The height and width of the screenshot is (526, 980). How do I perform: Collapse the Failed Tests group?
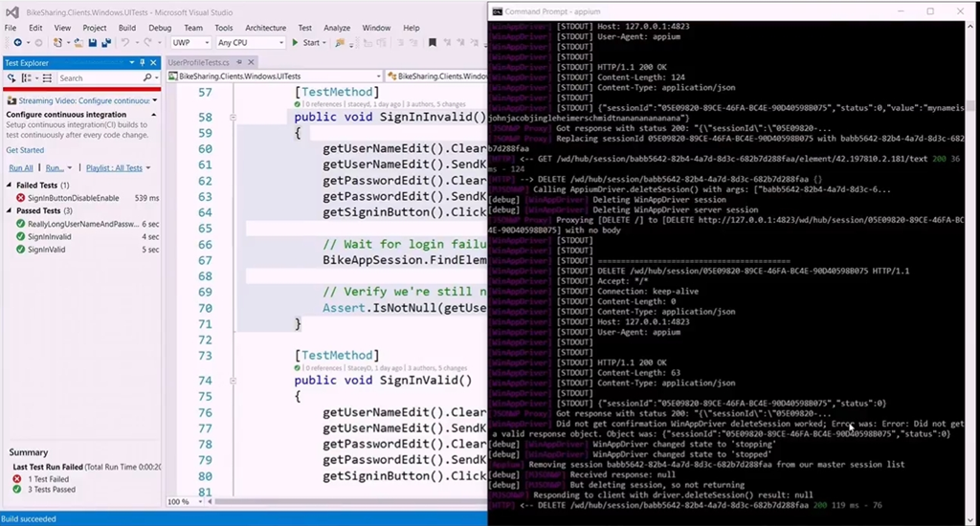point(10,186)
